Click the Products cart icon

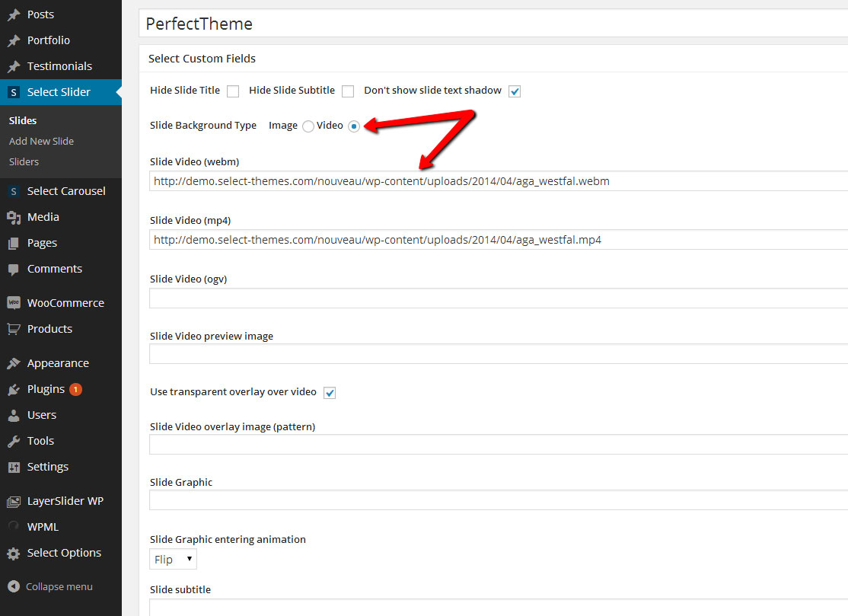click(14, 329)
